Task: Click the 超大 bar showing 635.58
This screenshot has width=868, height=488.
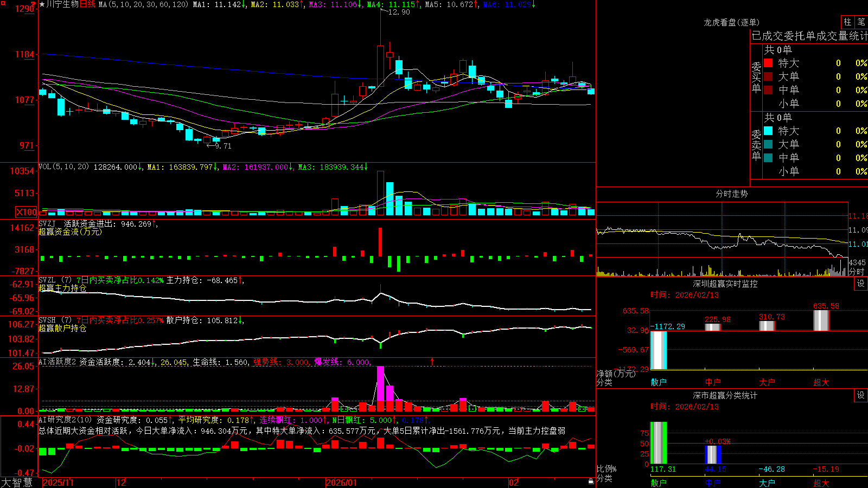Action: coord(821,320)
